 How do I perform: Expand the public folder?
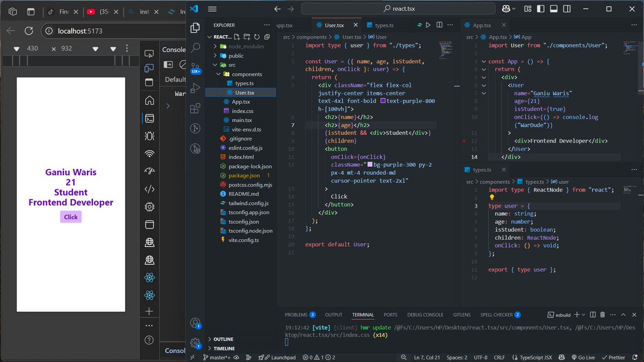(x=216, y=56)
